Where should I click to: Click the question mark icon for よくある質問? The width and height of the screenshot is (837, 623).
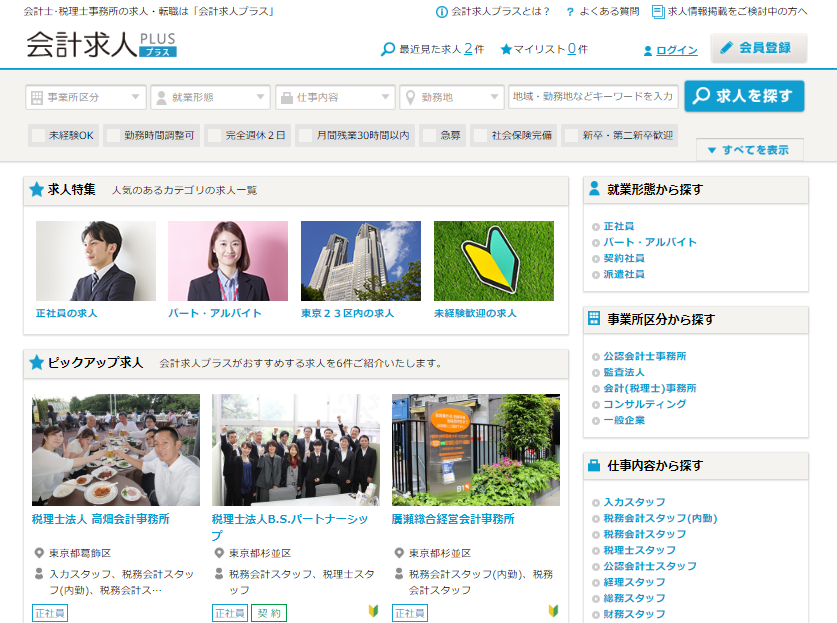(570, 12)
